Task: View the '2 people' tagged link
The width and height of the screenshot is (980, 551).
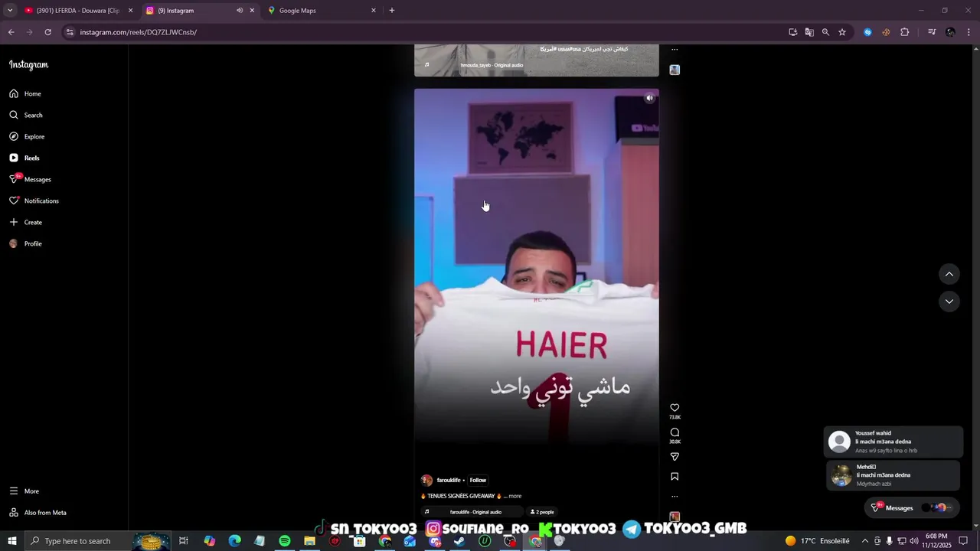Action: point(542,512)
